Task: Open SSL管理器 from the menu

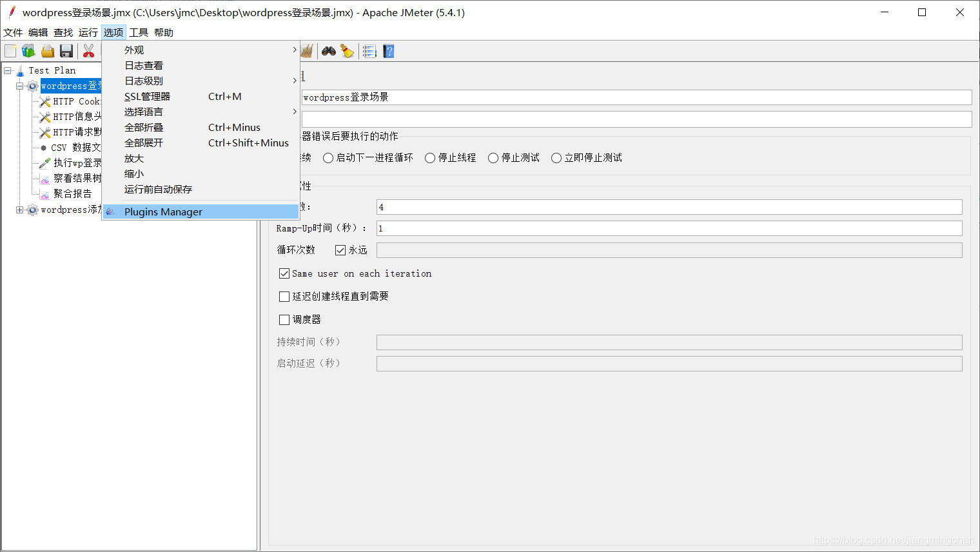Action: [x=201, y=96]
